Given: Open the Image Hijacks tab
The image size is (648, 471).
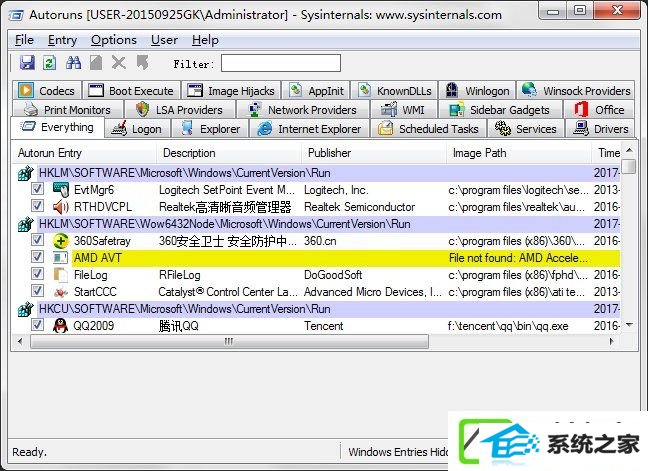Looking at the screenshot, I should coord(231,90).
